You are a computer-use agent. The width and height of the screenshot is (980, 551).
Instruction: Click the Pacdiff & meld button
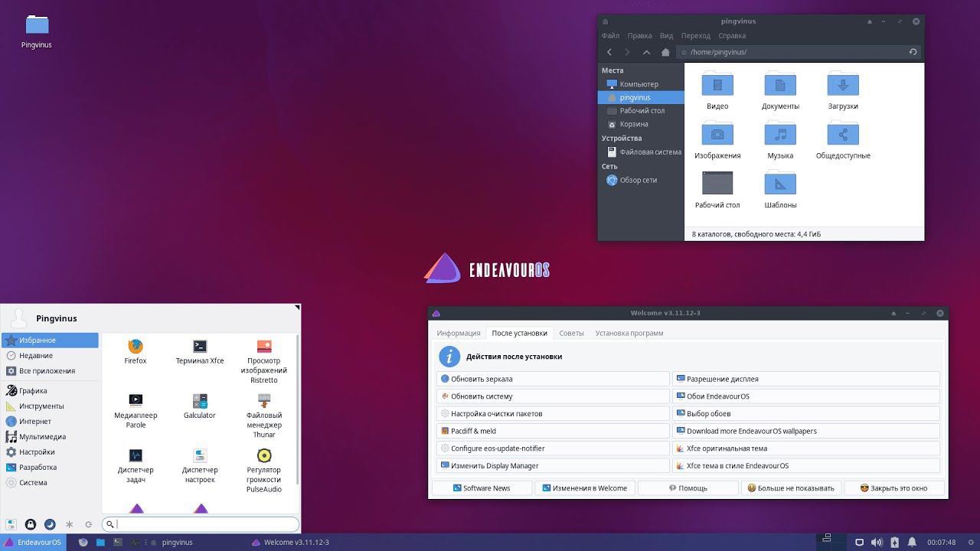[553, 431]
